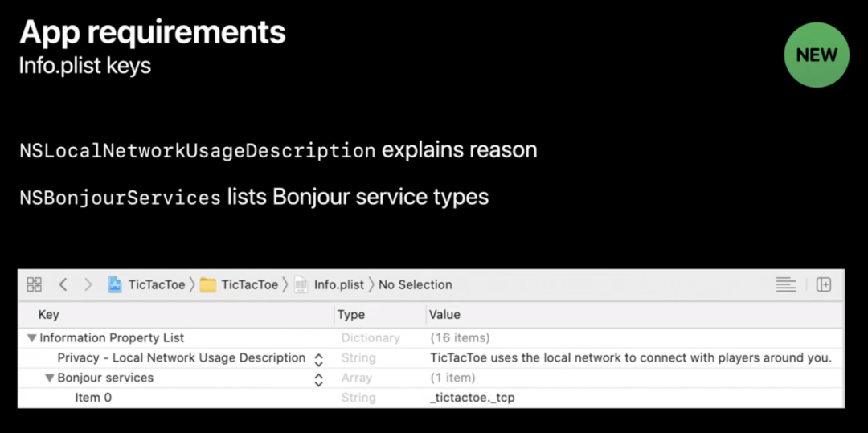868x433 pixels.
Task: Click the TicTacToe uses the local network value
Action: [x=631, y=357]
